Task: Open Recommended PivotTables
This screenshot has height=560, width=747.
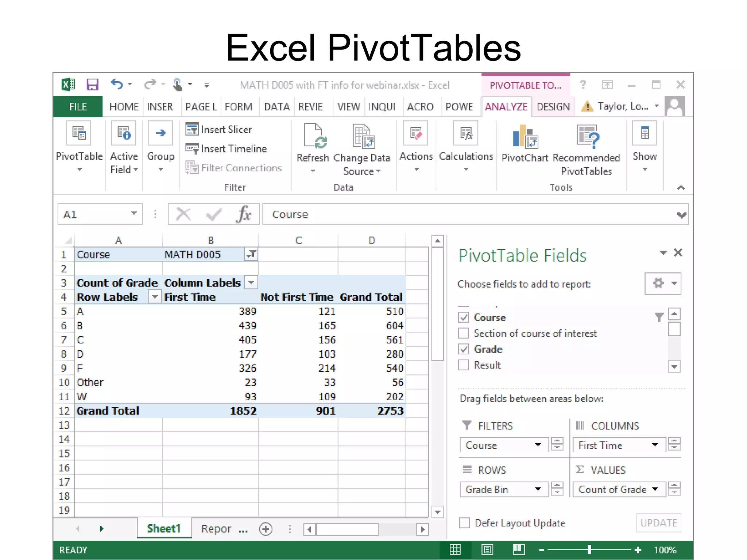Action: point(587,150)
